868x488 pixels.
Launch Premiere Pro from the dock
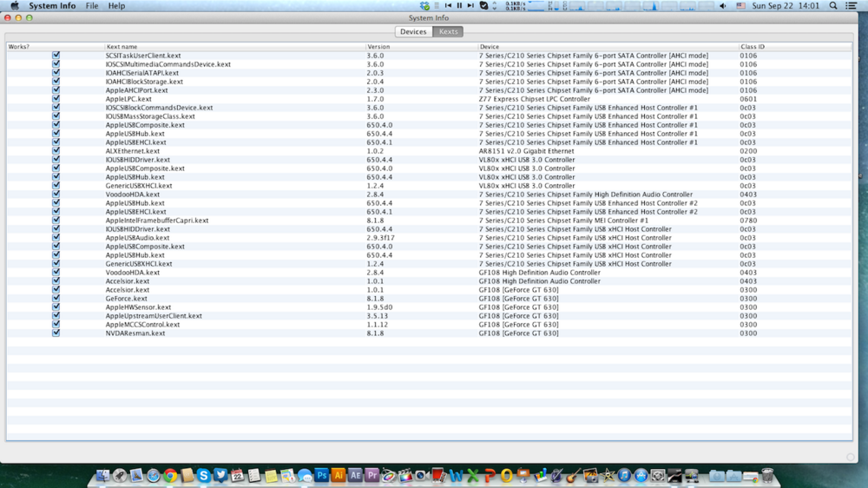[x=372, y=475]
